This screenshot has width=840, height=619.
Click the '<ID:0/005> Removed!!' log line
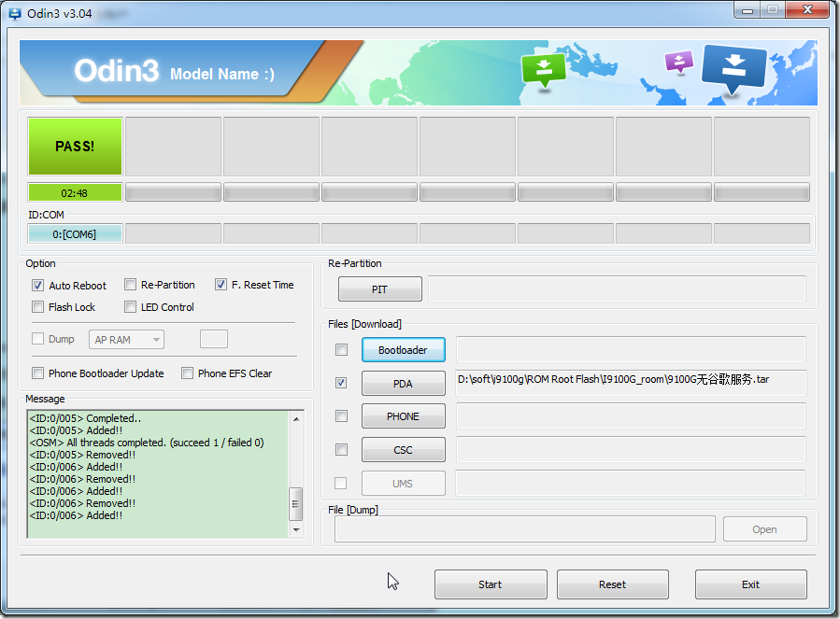pos(82,455)
